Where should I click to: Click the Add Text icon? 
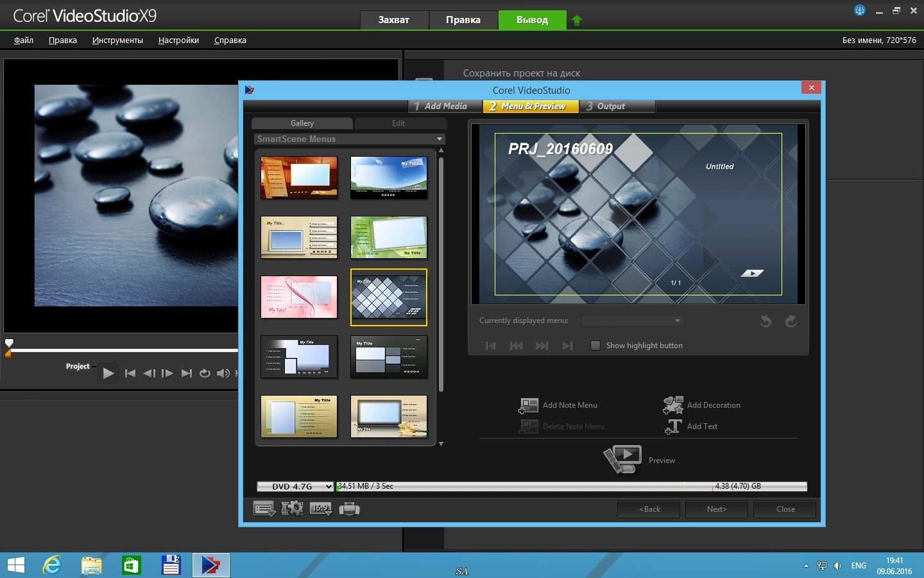pos(673,426)
